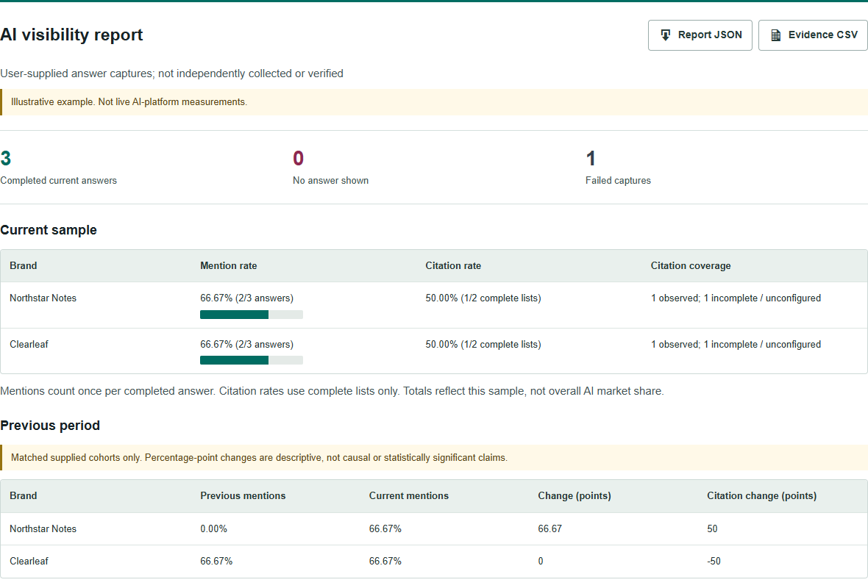The height and width of the screenshot is (588, 868).
Task: Click Clearleaf 66.67% (2/3 answers) text
Action: 246,345
